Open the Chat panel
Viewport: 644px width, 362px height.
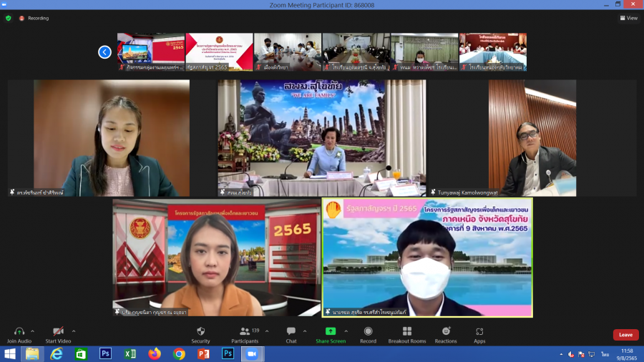click(x=291, y=331)
